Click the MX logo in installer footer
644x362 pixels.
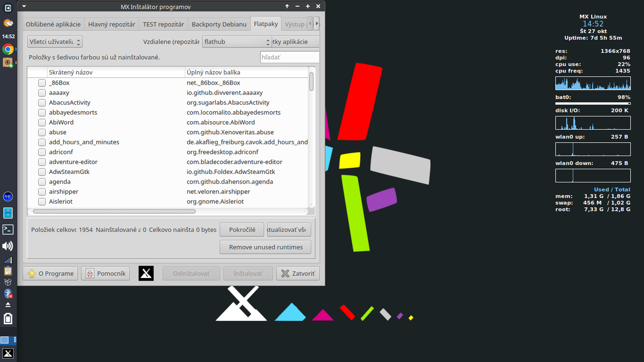click(x=146, y=274)
